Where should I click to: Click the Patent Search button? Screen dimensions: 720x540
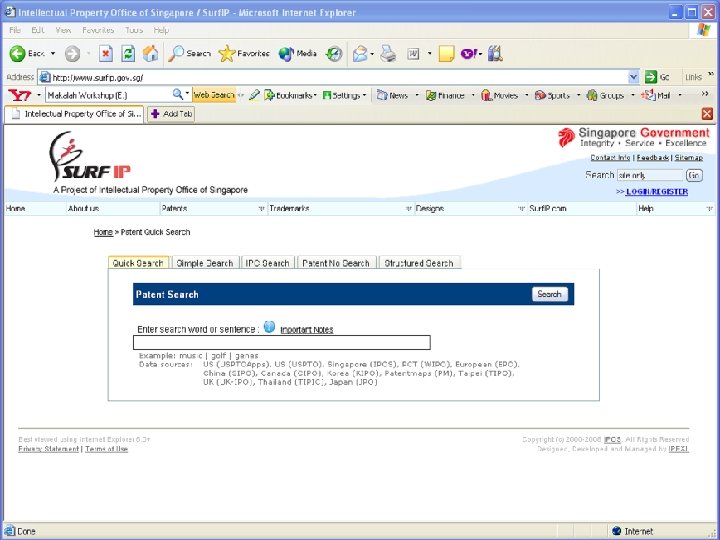point(550,294)
